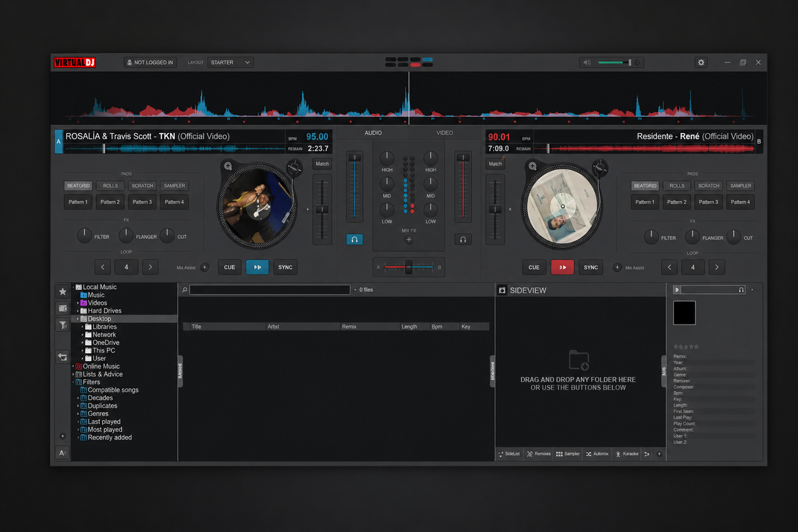
Task: Click the crossfader handle
Action: click(x=409, y=267)
